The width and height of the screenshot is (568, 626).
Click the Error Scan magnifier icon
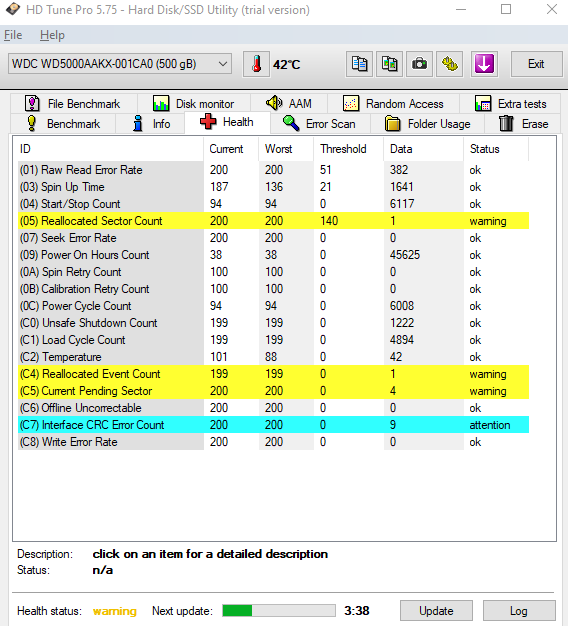pos(291,123)
